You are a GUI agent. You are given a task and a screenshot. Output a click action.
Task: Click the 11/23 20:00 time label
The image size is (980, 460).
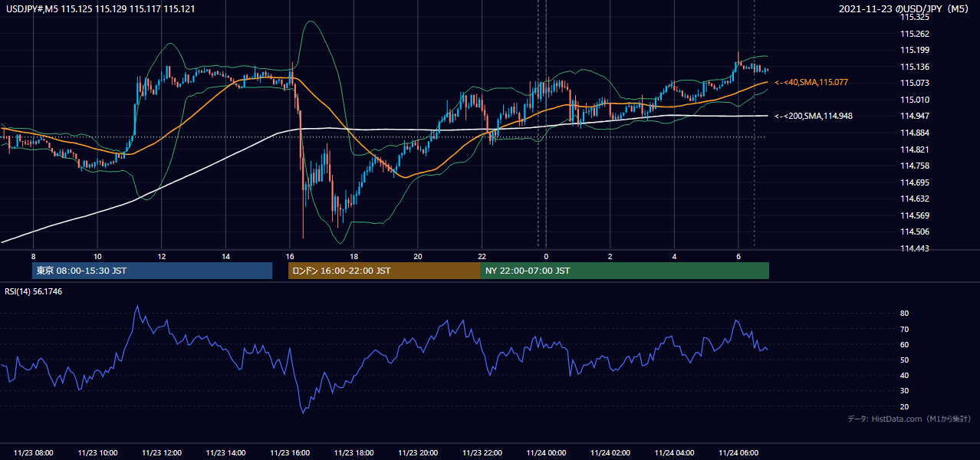(418, 453)
